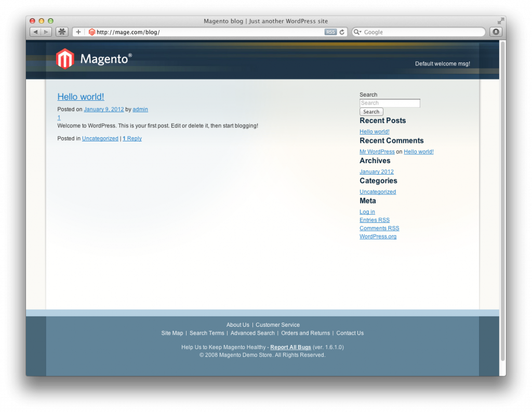Click the Log in link under Meta
The height and width of the screenshot is (412, 532).
[x=367, y=211]
